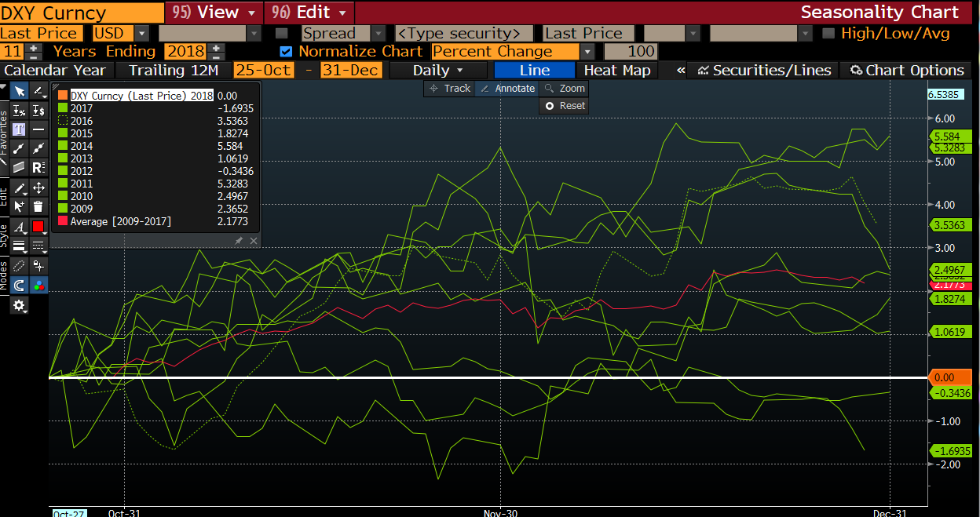
Task: Open the red line color swatch
Action: [38, 227]
